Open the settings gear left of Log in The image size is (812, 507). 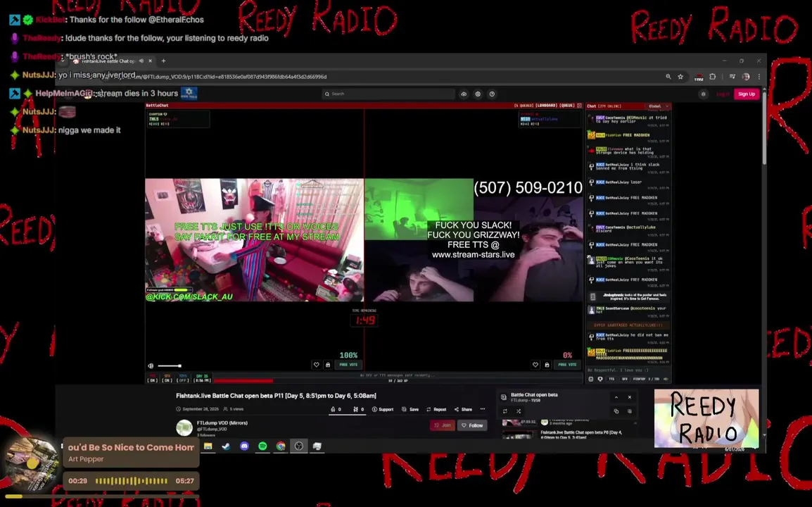point(703,94)
